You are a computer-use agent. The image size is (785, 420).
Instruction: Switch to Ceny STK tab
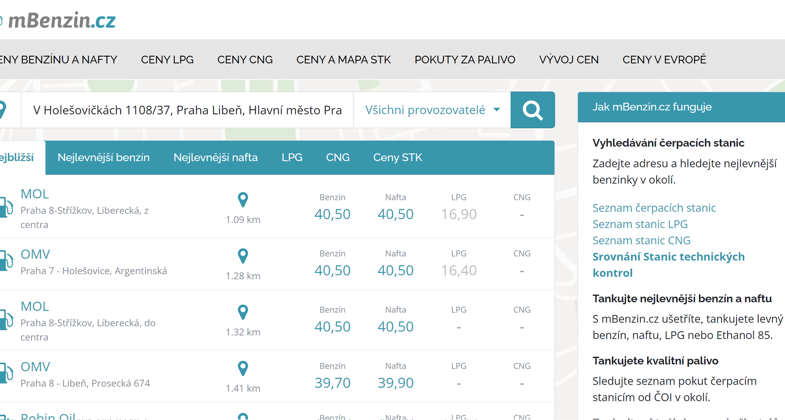pyautogui.click(x=398, y=158)
